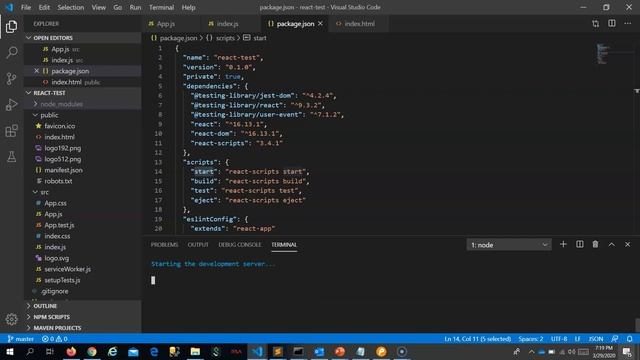Open the Manage gear settings
The width and height of the screenshot is (640, 360).
pyautogui.click(x=11, y=319)
